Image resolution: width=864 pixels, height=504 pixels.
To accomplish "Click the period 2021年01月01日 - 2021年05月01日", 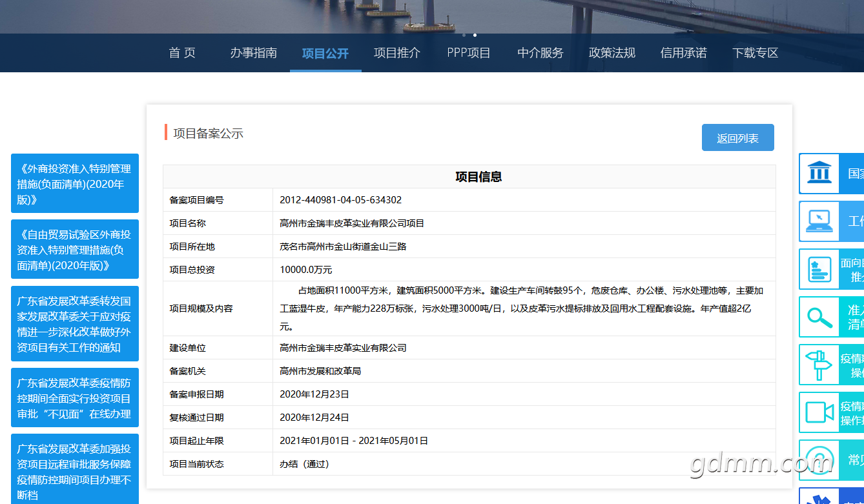I will (354, 441).
